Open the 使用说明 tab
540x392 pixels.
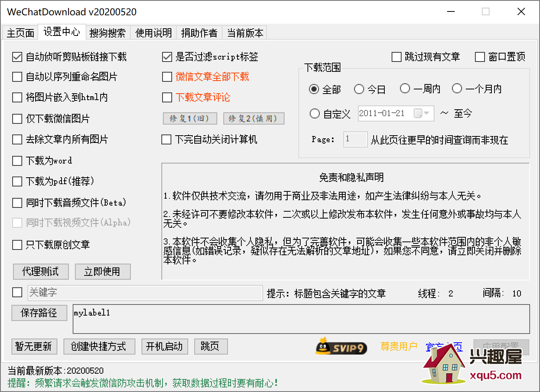pyautogui.click(x=153, y=33)
